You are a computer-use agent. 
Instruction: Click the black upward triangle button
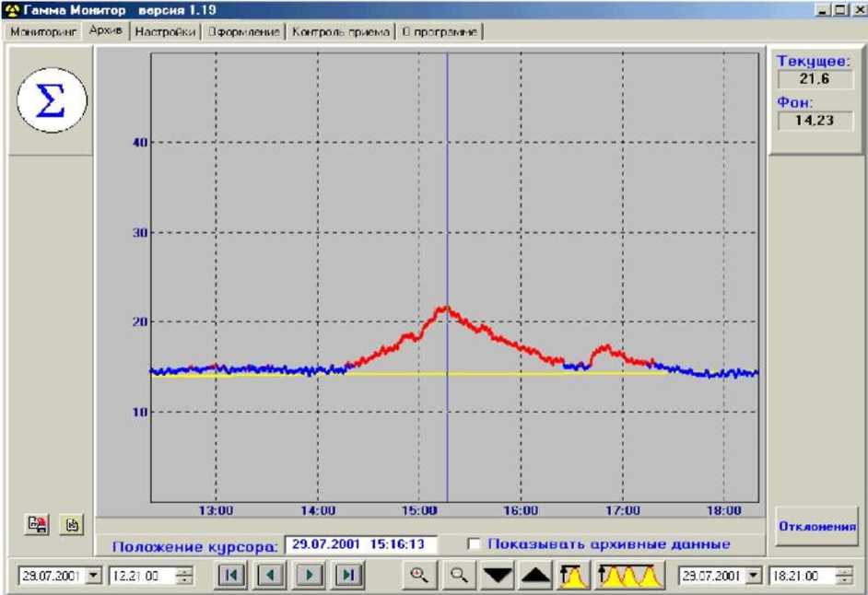coord(536,575)
